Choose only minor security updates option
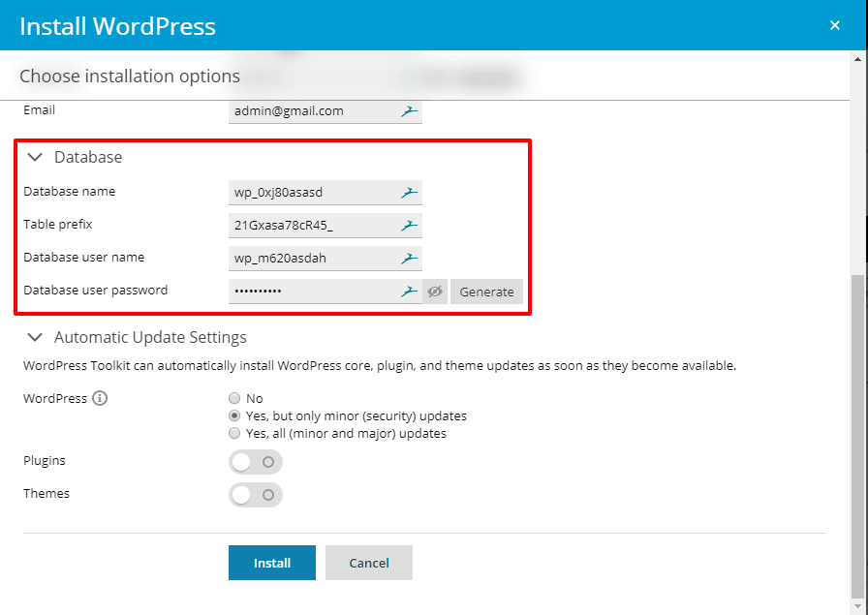This screenshot has width=868, height=615. [234, 415]
